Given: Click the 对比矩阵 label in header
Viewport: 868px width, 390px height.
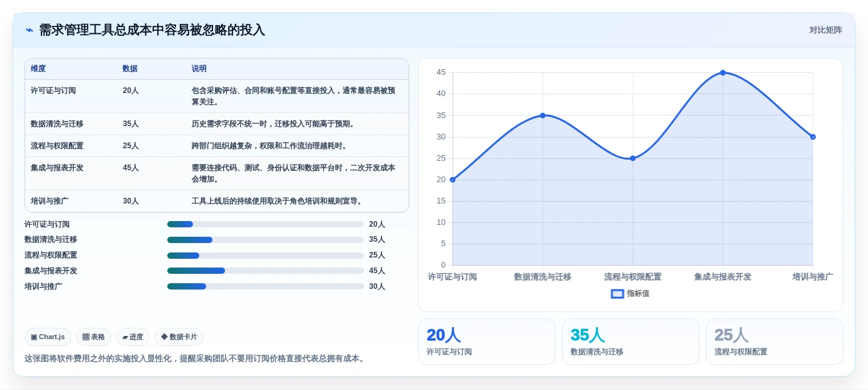Looking at the screenshot, I should (x=825, y=30).
